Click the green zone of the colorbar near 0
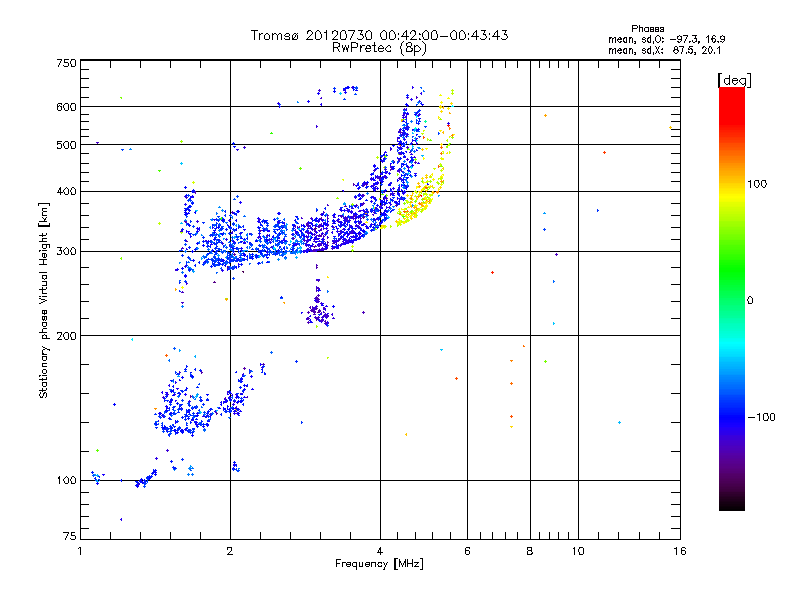Viewport: 800px width, 600px height. 732,278
